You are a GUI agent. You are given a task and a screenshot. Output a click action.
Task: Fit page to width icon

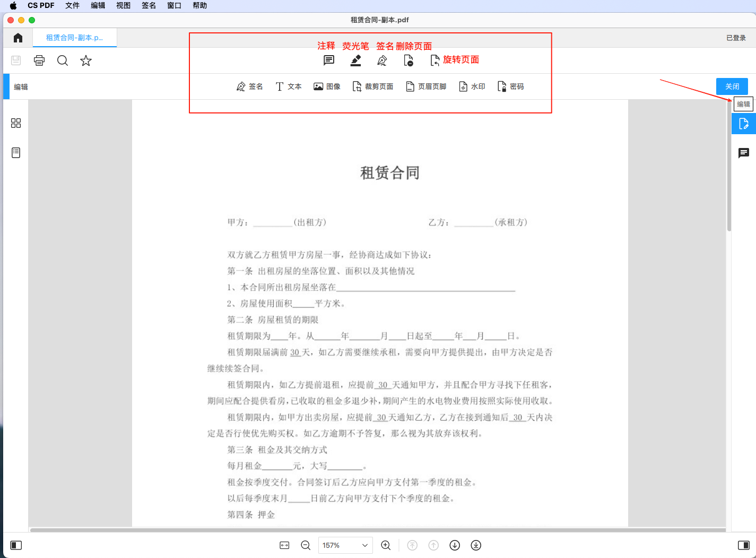click(x=285, y=545)
